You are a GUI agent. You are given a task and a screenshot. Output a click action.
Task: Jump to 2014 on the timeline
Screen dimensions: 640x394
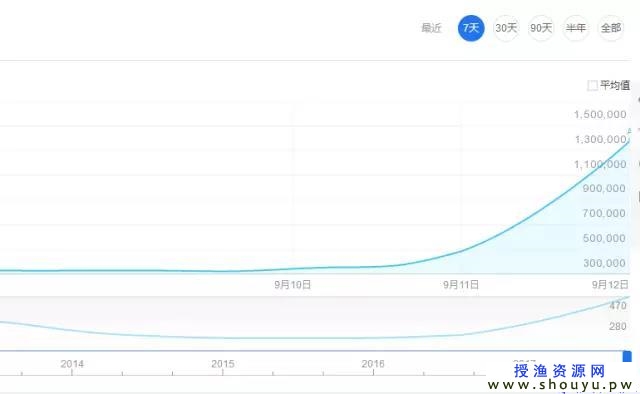72,363
